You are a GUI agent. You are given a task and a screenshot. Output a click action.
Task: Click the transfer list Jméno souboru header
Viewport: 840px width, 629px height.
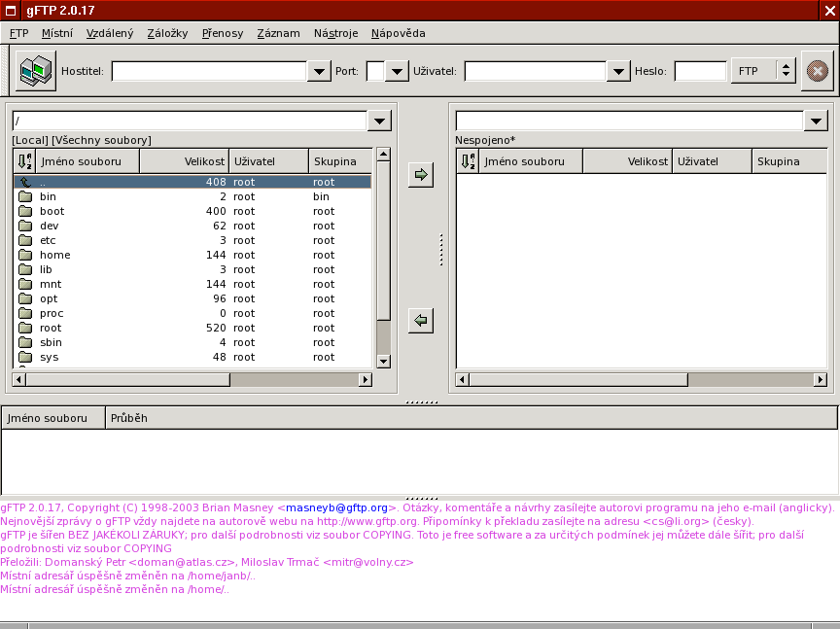pos(53,418)
